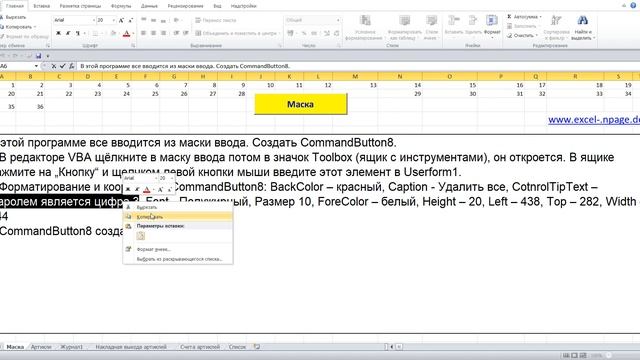Click the formula bar text field
Screen dimensions: 640x360
pyautogui.click(x=358, y=66)
